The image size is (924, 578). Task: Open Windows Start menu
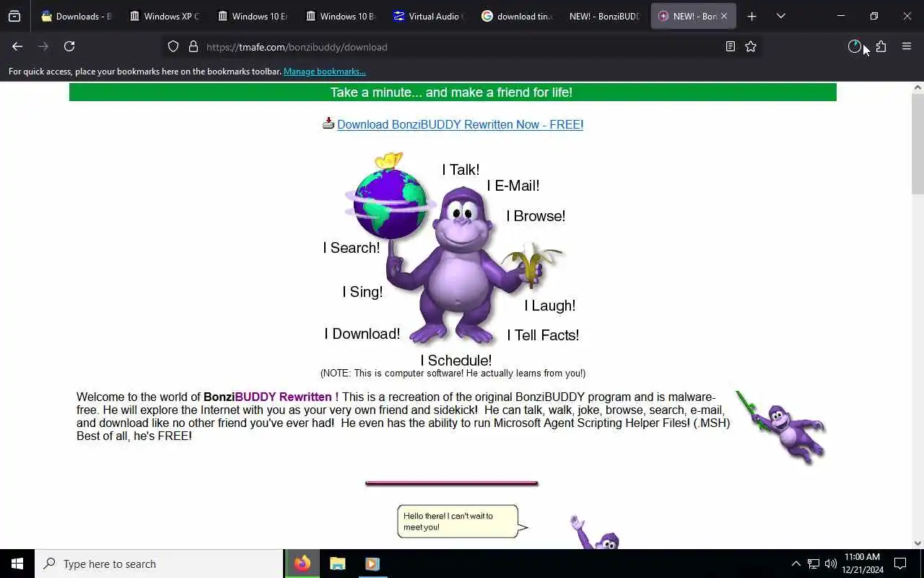click(x=17, y=564)
